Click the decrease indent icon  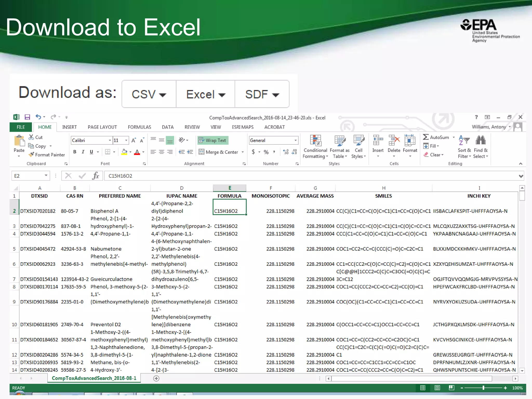click(182, 152)
